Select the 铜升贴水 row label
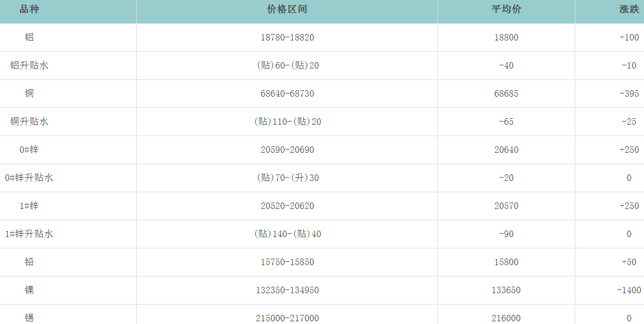The image size is (644, 324). [29, 122]
